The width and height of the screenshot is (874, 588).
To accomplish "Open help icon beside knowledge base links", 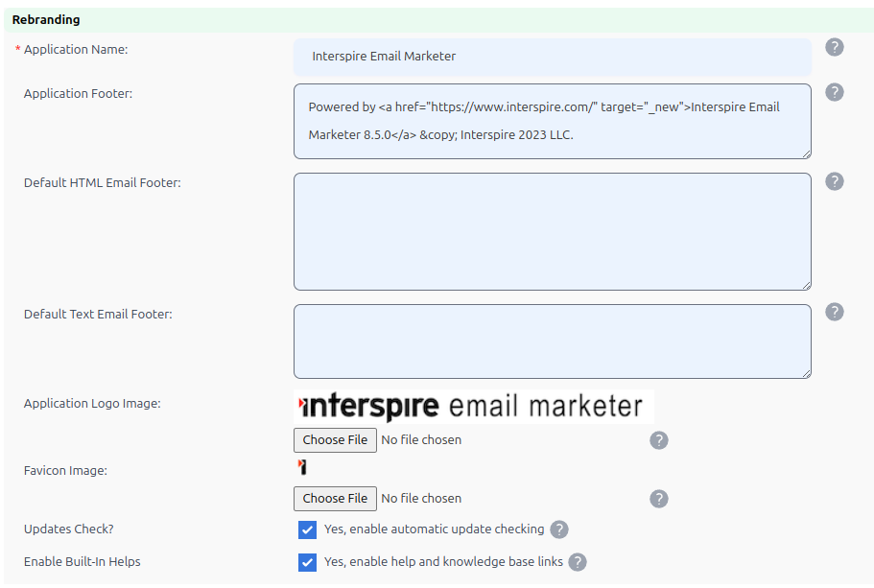I will [x=578, y=562].
